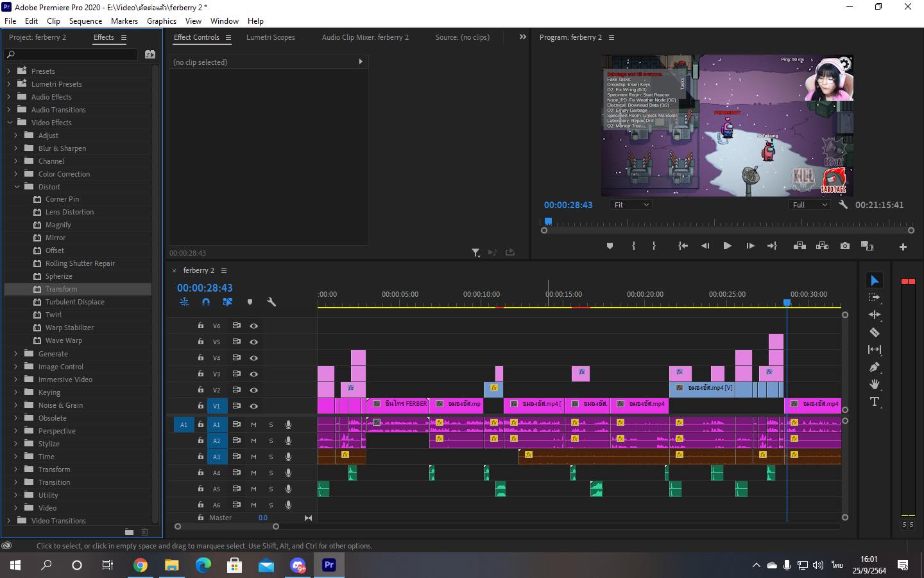Screen dimensions: 924x578
Task: Select the Pen tool
Action: tap(874, 367)
